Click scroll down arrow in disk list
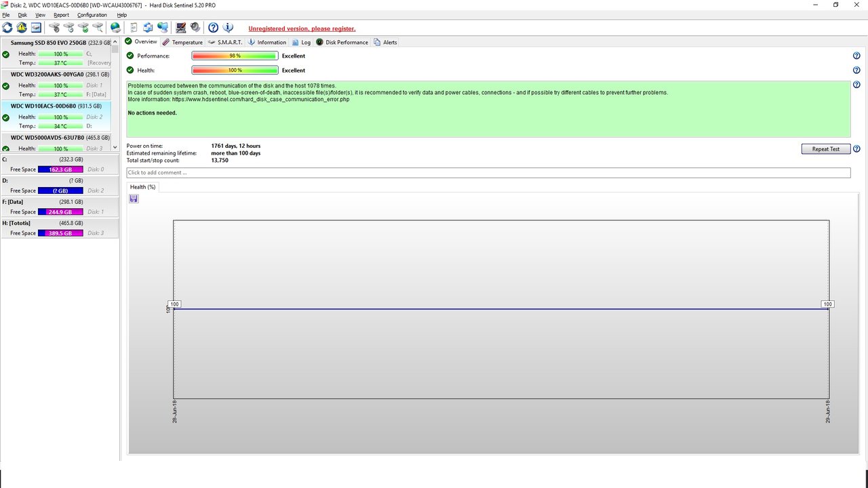The height and width of the screenshot is (488, 868). point(115,147)
